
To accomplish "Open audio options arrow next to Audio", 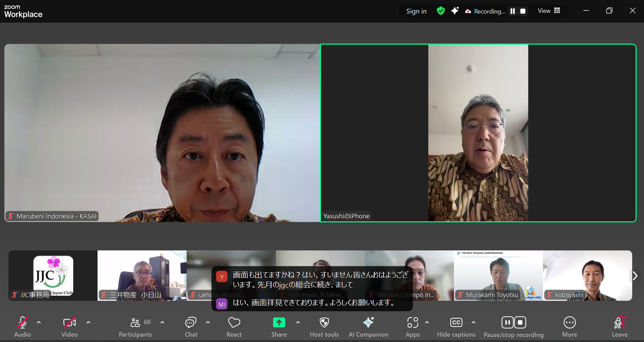I will [39, 322].
